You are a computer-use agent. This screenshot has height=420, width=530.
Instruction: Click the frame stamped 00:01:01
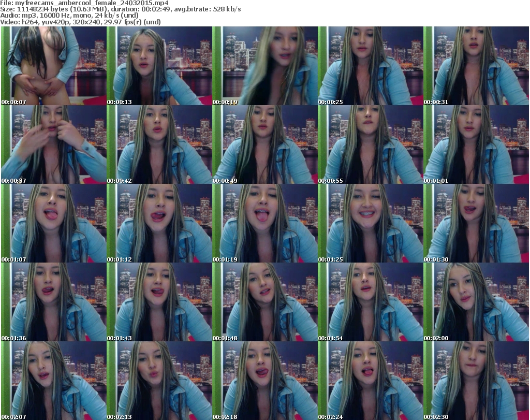click(476, 144)
